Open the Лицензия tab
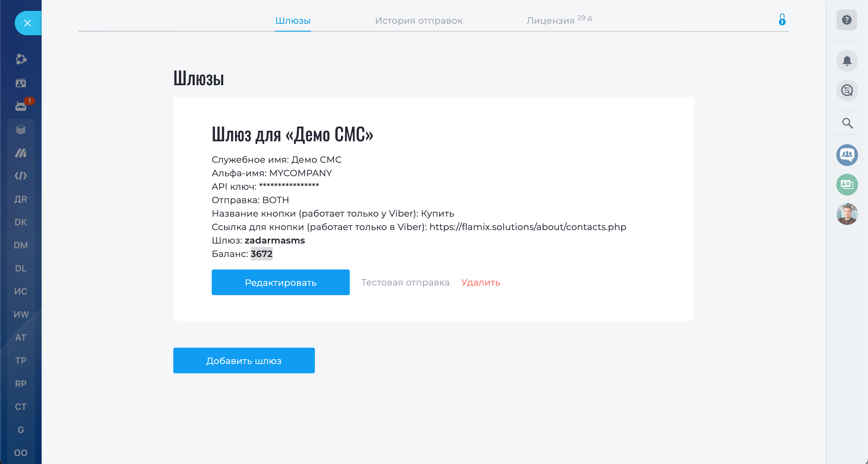This screenshot has width=868, height=464. point(551,21)
